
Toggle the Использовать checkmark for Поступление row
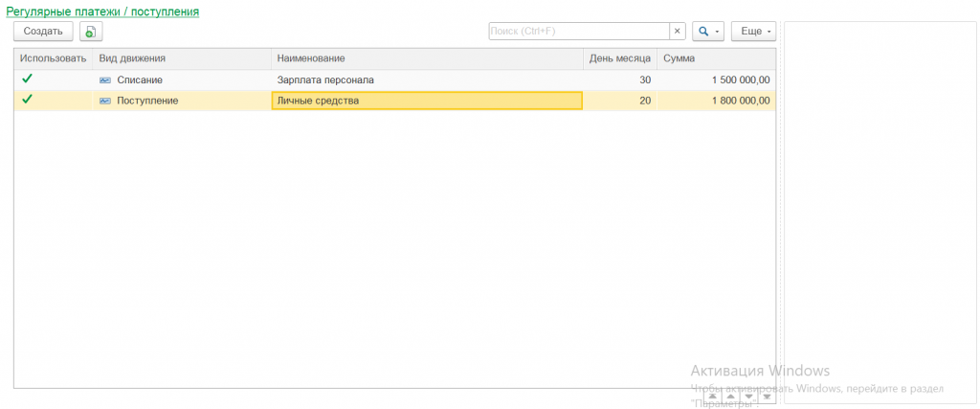pyautogui.click(x=27, y=100)
